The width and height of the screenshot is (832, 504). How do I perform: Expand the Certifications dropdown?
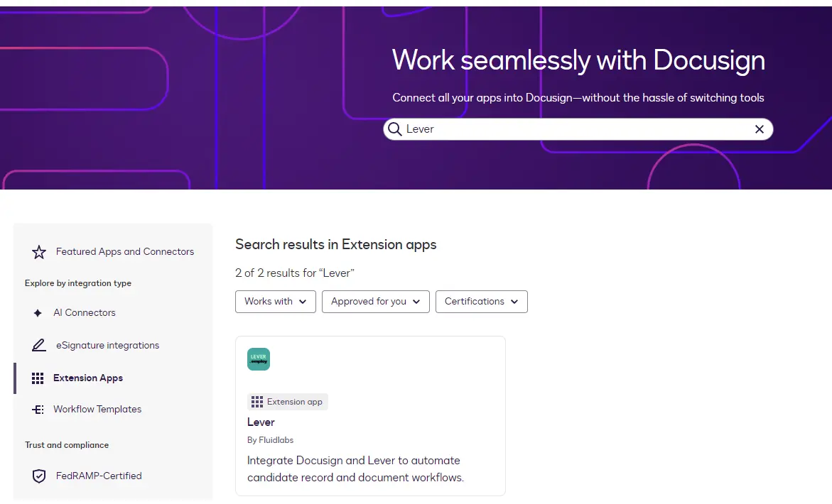[481, 302]
